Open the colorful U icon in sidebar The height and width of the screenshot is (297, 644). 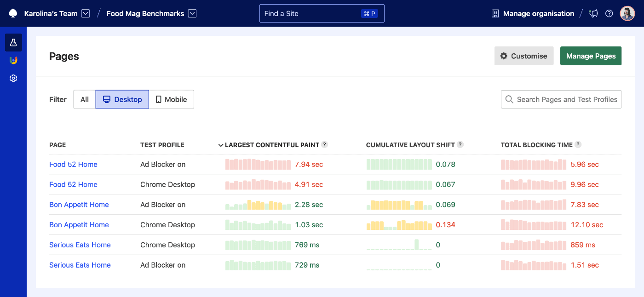(x=13, y=60)
